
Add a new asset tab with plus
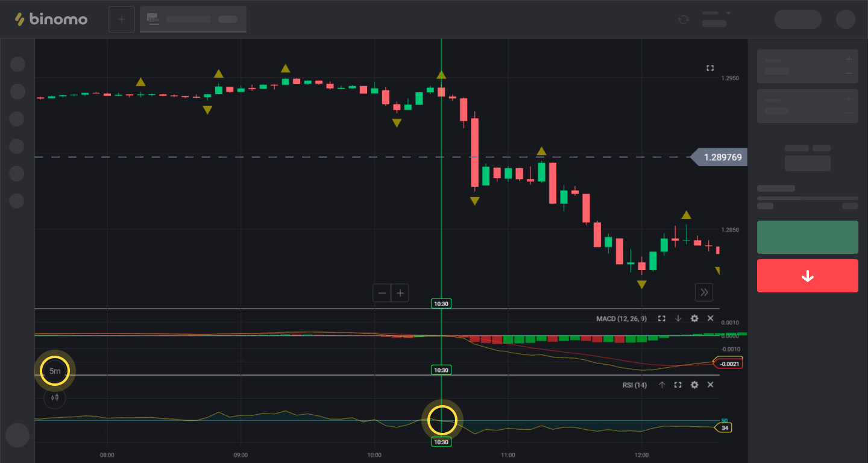coord(122,19)
